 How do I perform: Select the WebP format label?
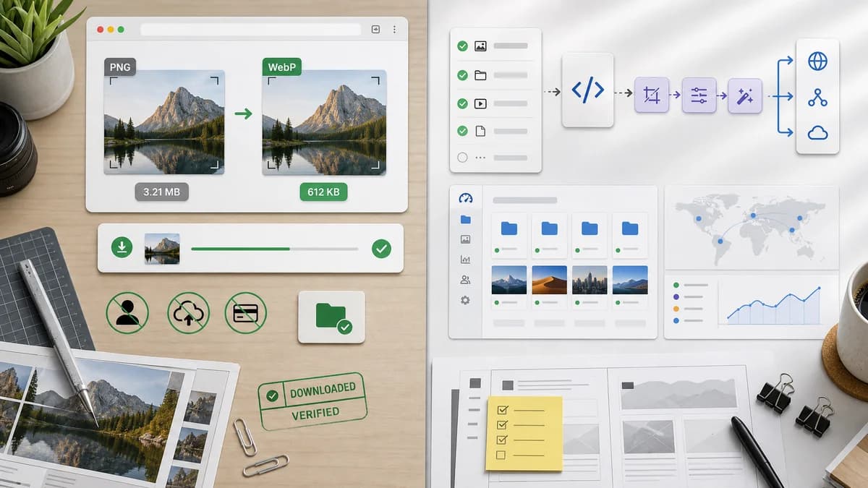pos(282,67)
